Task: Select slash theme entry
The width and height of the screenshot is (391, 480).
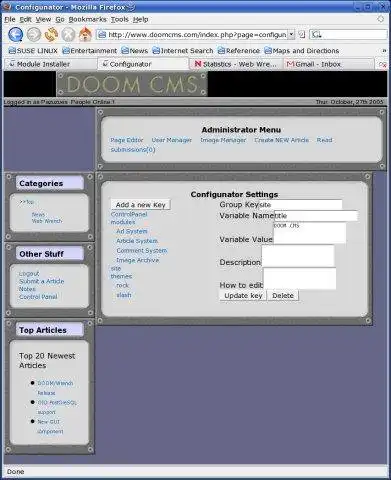Action: click(124, 295)
